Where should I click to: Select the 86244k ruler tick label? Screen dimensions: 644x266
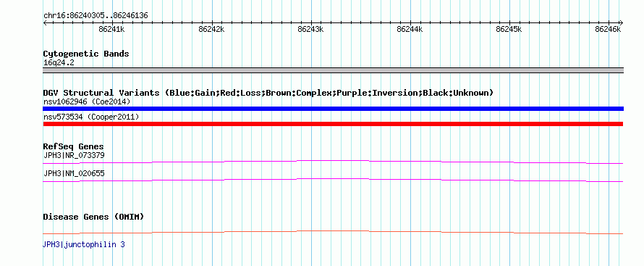410,29
